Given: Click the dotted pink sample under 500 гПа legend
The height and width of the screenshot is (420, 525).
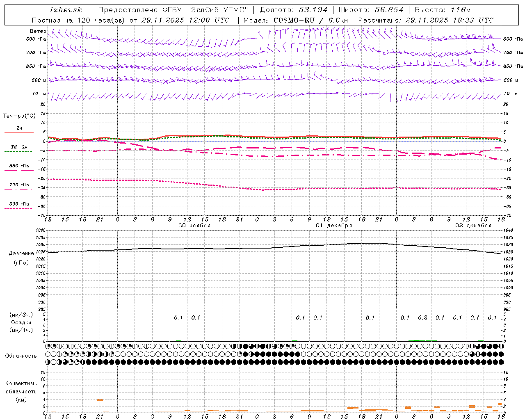Looking at the screenshot, I should click(x=18, y=209).
